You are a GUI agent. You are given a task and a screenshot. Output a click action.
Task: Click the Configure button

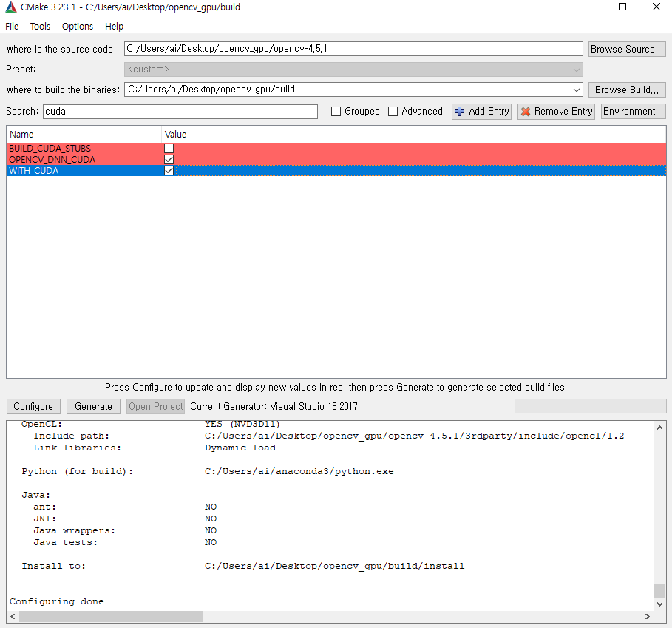point(33,406)
